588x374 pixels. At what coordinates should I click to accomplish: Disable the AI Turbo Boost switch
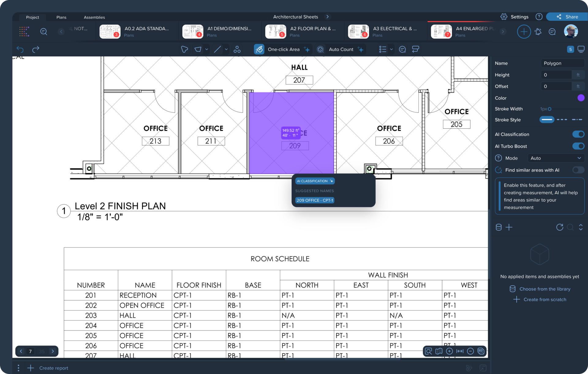coord(578,146)
